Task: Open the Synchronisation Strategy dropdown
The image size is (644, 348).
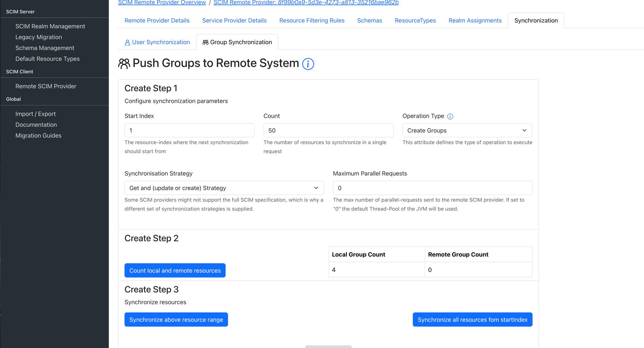Action: [224, 188]
